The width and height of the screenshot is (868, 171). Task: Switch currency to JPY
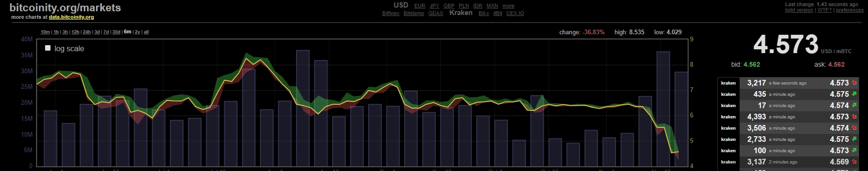pos(434,6)
